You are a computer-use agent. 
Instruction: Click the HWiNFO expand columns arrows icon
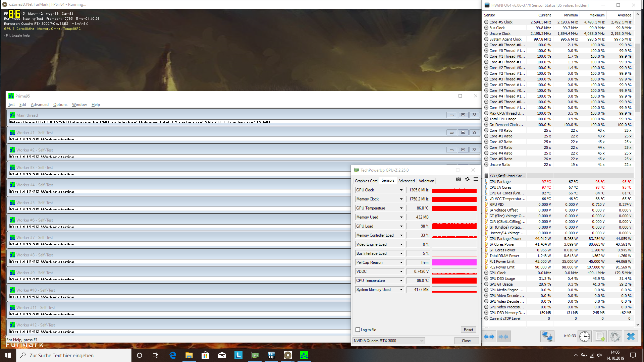tap(489, 337)
